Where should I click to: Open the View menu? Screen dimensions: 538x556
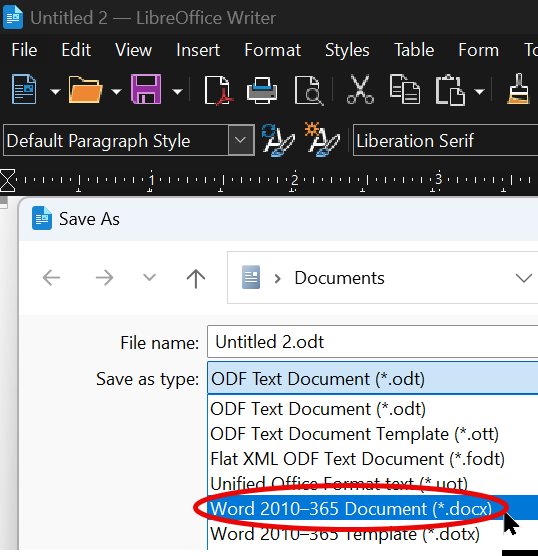133,50
